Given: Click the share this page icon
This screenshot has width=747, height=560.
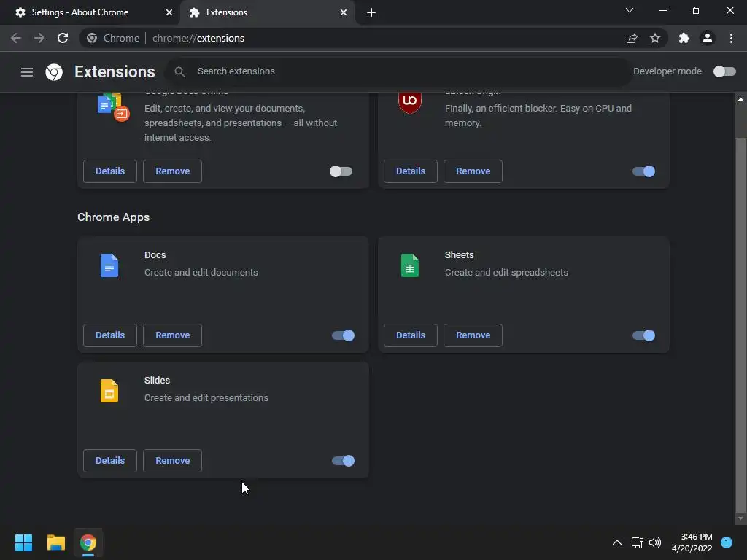Looking at the screenshot, I should click(632, 38).
